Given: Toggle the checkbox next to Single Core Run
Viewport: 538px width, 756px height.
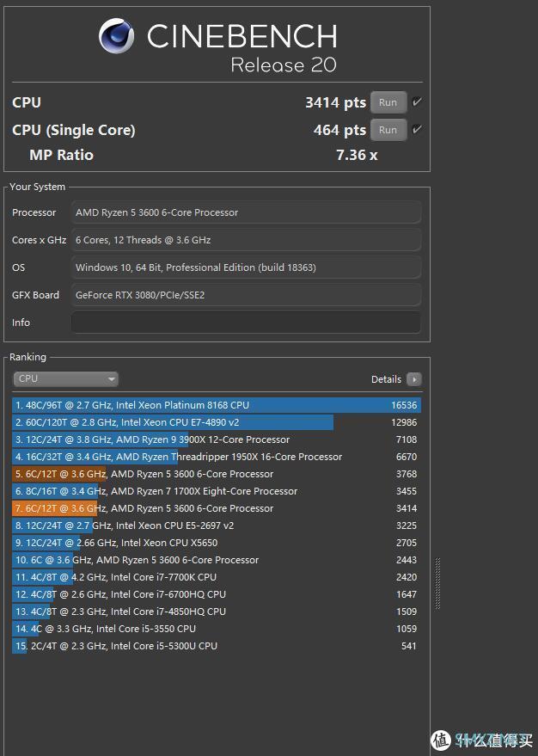Looking at the screenshot, I should pos(417,129).
